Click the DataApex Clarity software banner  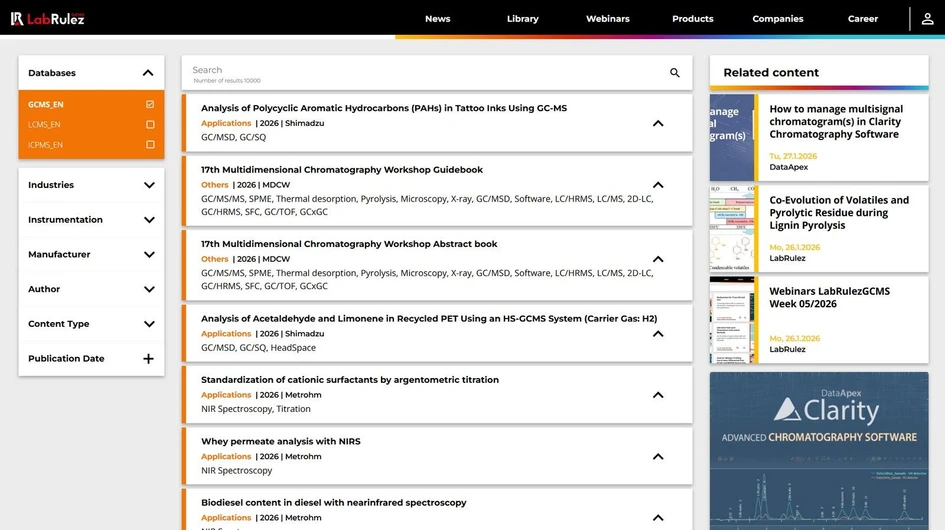coord(818,450)
